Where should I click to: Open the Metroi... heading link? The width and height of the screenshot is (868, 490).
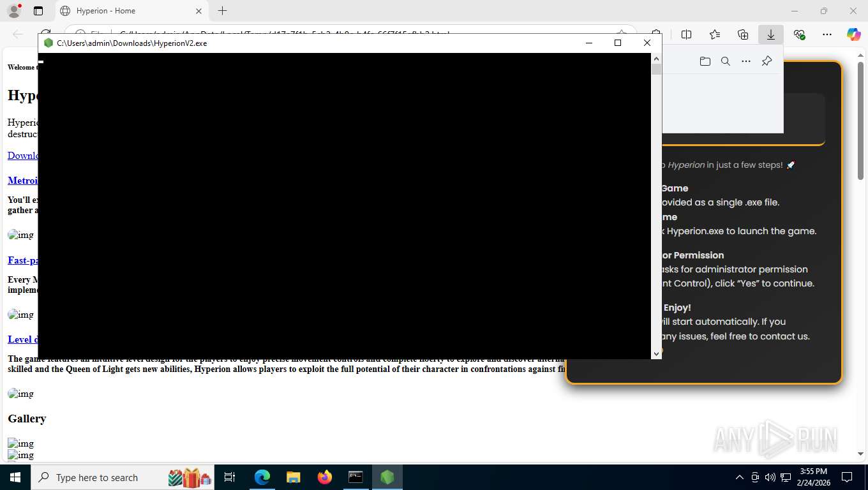(23, 181)
